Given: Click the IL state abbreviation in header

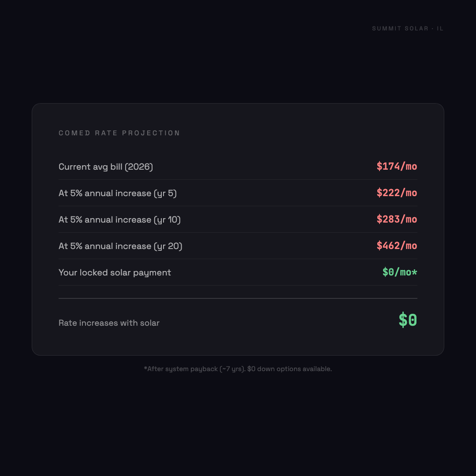Looking at the screenshot, I should (440, 29).
